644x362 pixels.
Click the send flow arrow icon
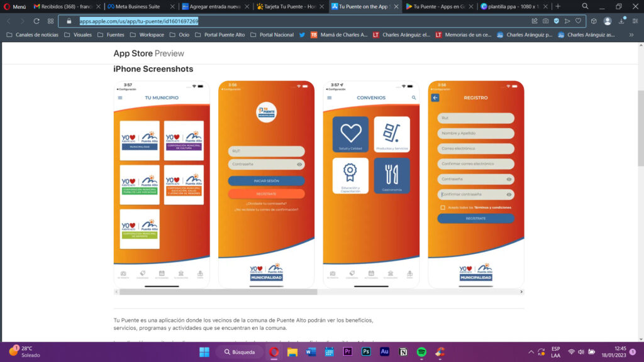pyautogui.click(x=567, y=21)
